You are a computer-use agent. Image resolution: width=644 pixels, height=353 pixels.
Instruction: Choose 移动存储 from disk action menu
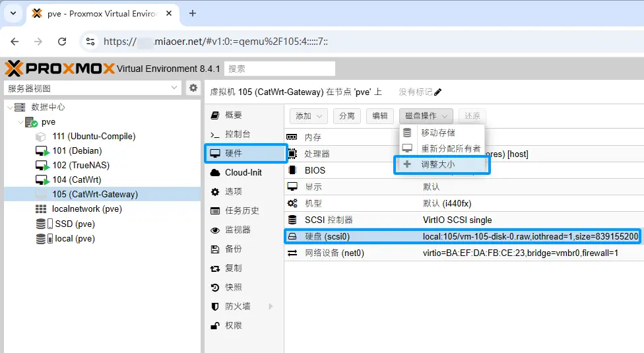pyautogui.click(x=442, y=133)
